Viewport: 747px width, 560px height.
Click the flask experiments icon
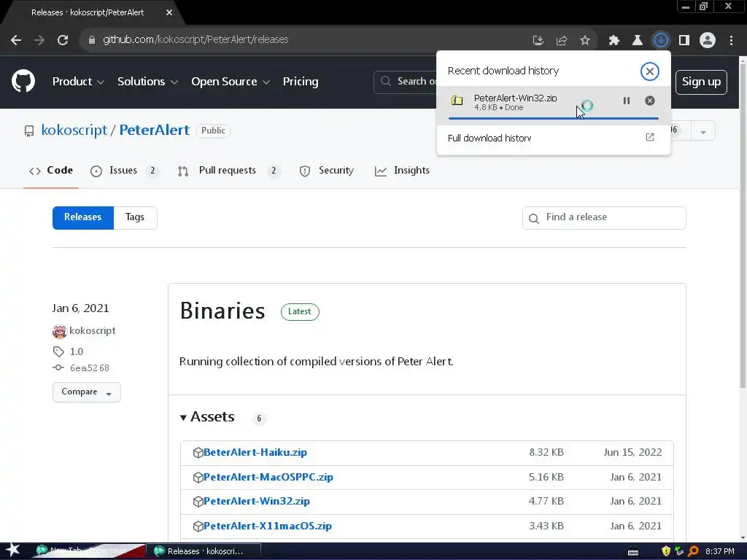point(637,40)
